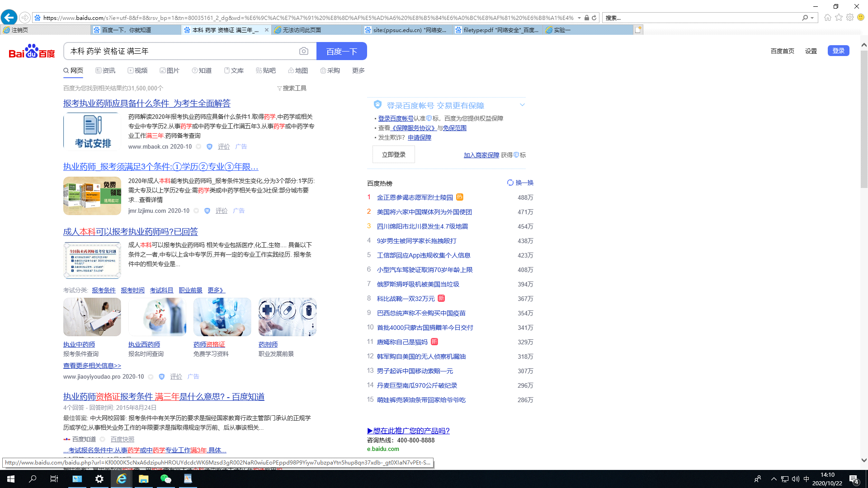Switch to the 图片 search tab

pyautogui.click(x=170, y=70)
